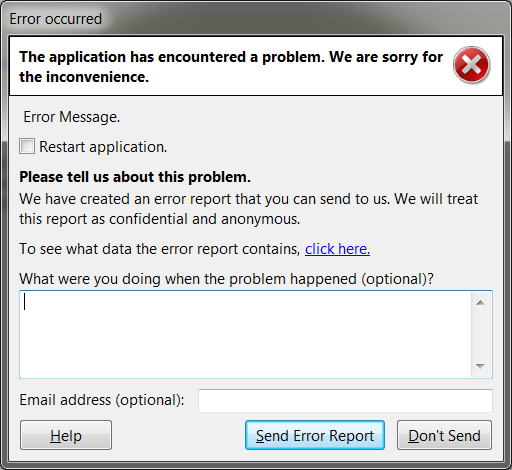Click the text area scroll down arrow
512x470 pixels.
point(480,366)
